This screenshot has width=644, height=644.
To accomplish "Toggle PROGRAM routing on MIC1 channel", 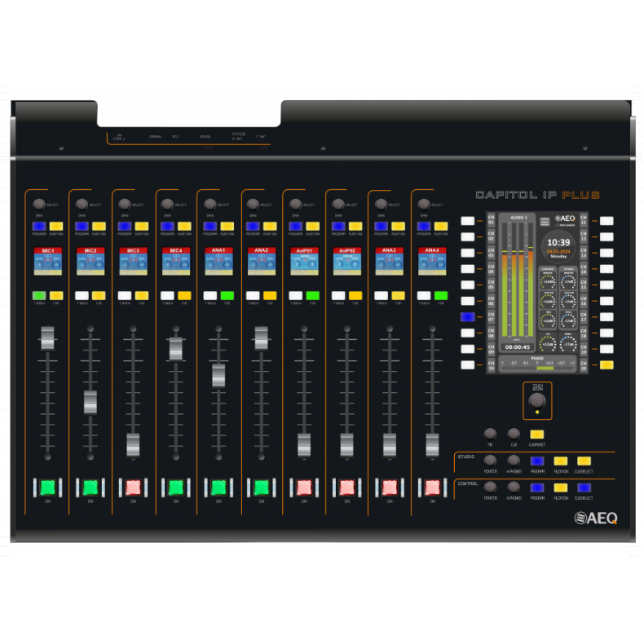I will [39, 227].
